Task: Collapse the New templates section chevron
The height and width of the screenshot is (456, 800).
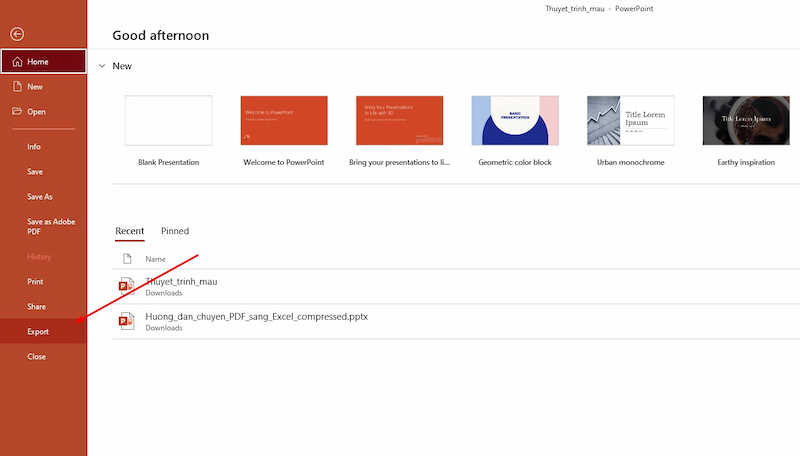Action: pyautogui.click(x=102, y=66)
